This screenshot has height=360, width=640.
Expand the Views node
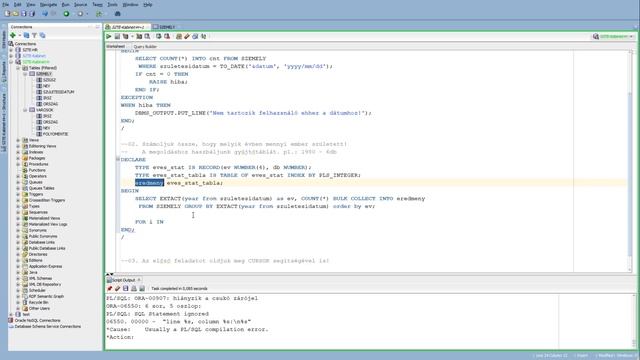pyautogui.click(x=18, y=140)
